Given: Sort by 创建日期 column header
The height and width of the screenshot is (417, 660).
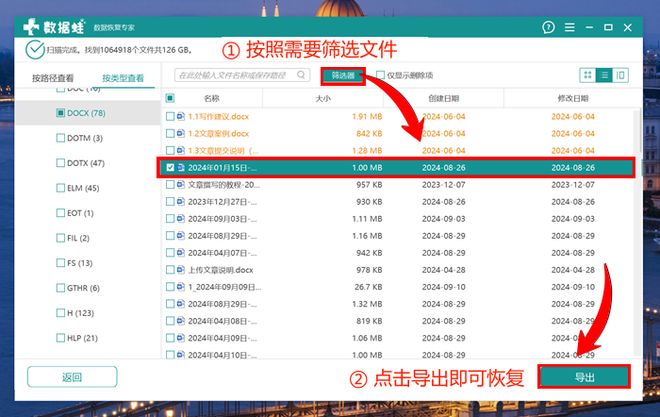Looking at the screenshot, I should [x=443, y=98].
